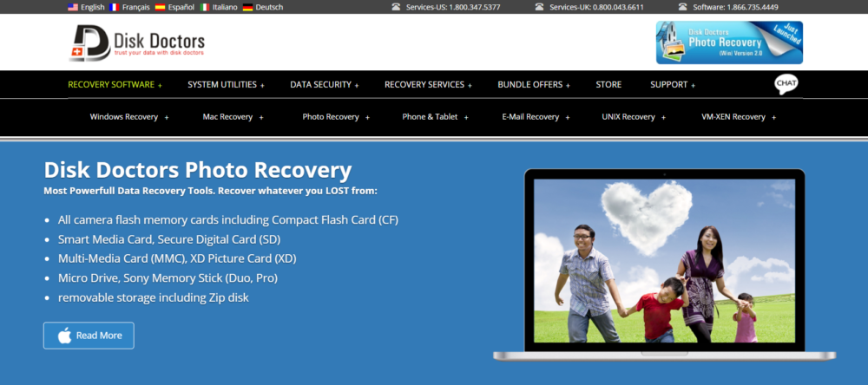Click the laptop family photo image
This screenshot has height=385, width=868.
pos(664,260)
